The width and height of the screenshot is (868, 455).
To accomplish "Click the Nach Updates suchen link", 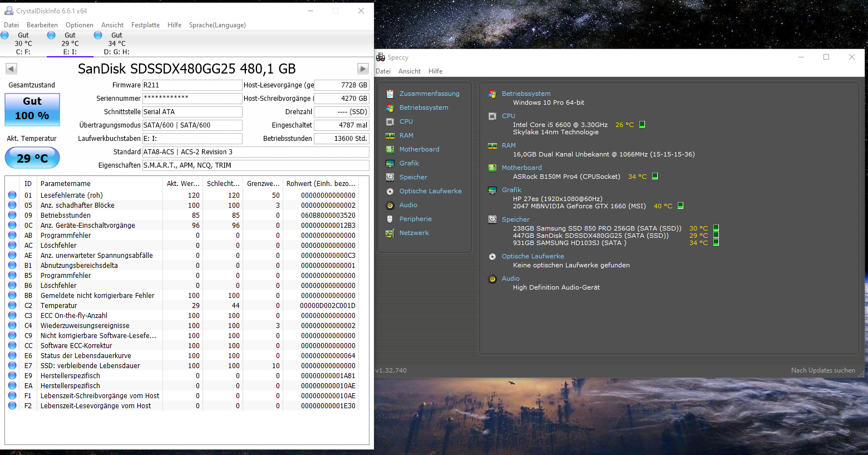I will (823, 370).
